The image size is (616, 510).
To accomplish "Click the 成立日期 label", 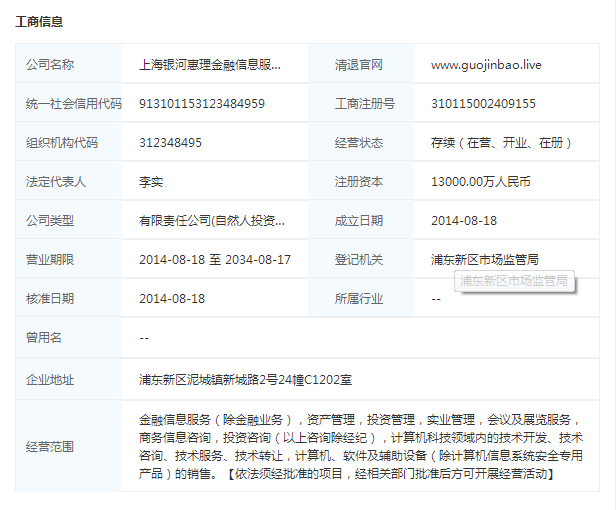I will (x=359, y=221).
